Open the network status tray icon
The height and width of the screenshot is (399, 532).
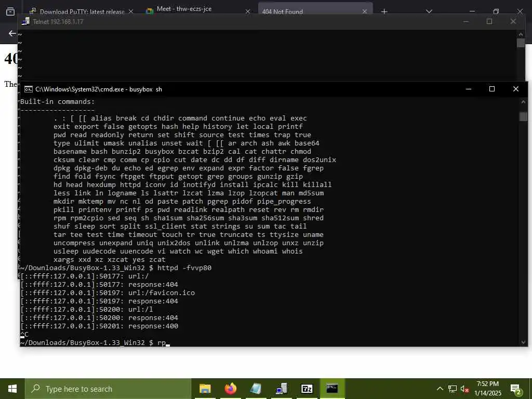(x=453, y=389)
